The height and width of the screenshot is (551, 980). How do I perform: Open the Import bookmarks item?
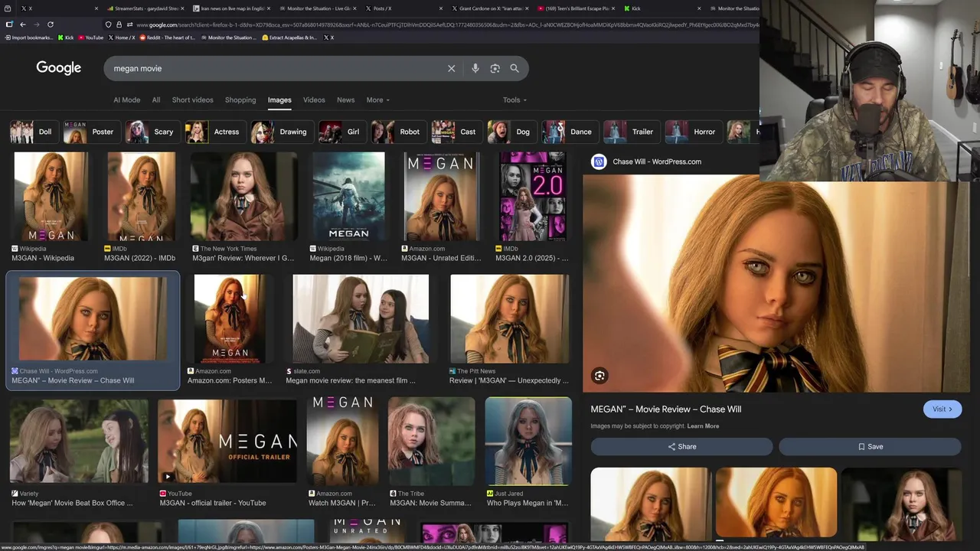click(x=29, y=37)
